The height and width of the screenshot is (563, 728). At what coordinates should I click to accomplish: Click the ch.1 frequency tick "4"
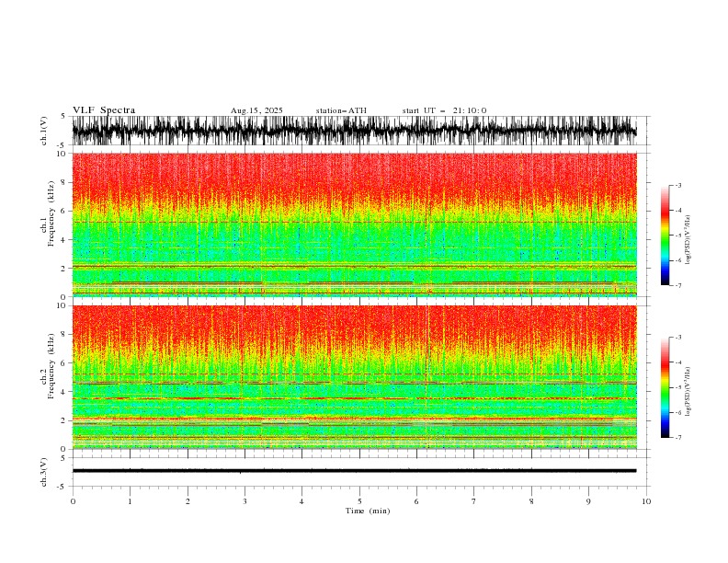pyautogui.click(x=64, y=240)
